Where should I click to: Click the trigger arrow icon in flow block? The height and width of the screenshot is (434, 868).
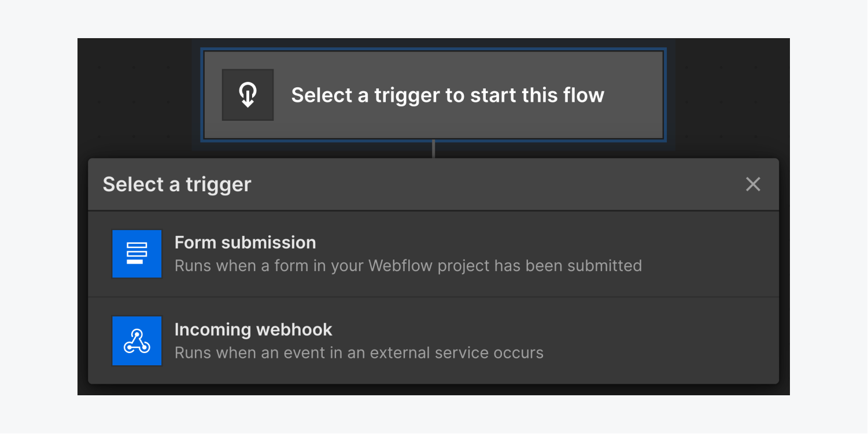pos(248,95)
